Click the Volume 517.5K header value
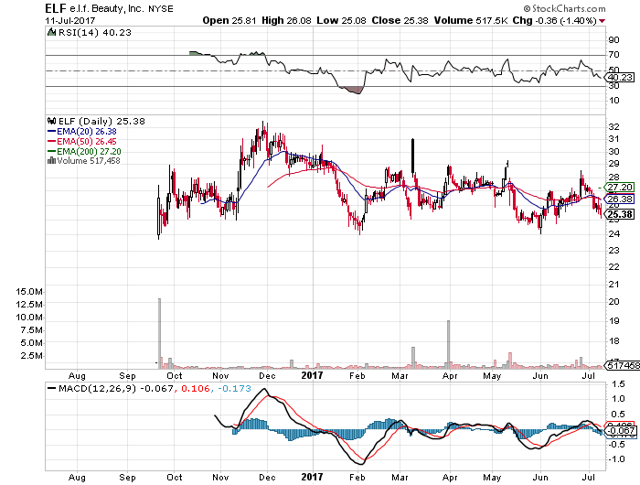The height and width of the screenshot is (485, 640). pos(470,20)
